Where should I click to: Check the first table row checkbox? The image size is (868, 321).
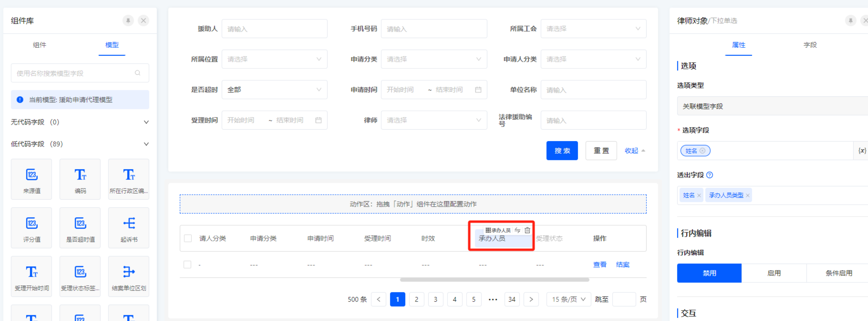tap(187, 265)
